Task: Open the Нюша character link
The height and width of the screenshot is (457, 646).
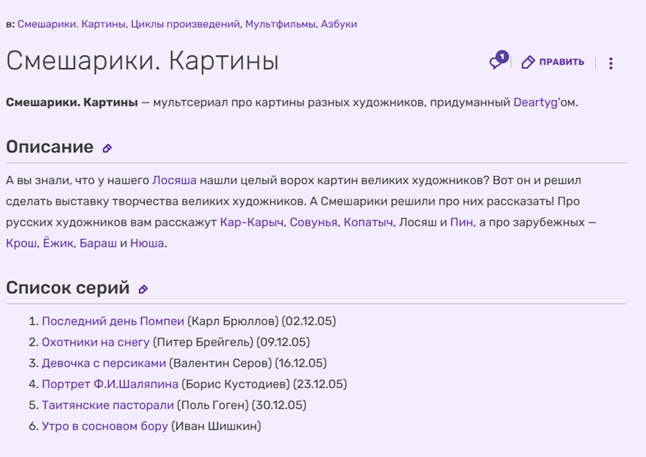Action: (x=147, y=243)
